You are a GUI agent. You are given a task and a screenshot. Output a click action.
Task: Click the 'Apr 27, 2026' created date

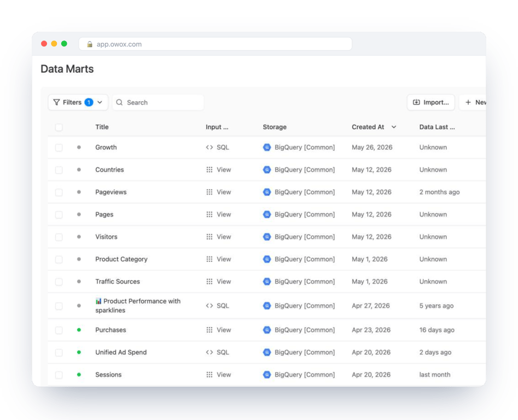[x=371, y=306]
